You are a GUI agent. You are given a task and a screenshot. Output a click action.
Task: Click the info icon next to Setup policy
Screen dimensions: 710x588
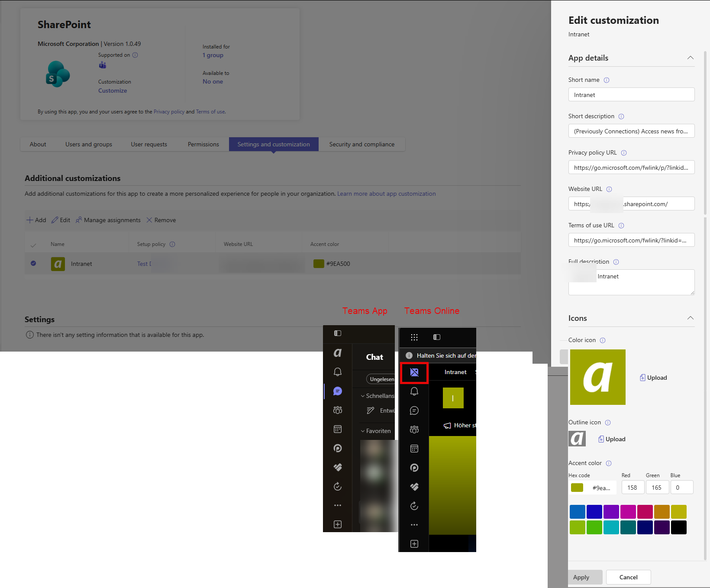tap(172, 244)
